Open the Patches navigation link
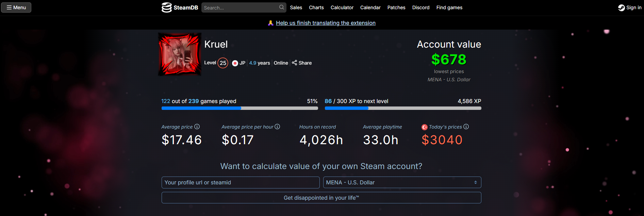This screenshot has width=644, height=216. click(396, 7)
